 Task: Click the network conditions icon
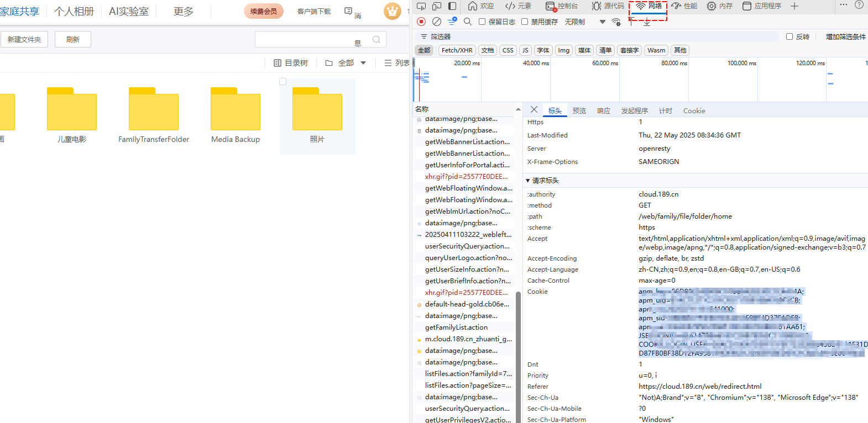coord(616,22)
